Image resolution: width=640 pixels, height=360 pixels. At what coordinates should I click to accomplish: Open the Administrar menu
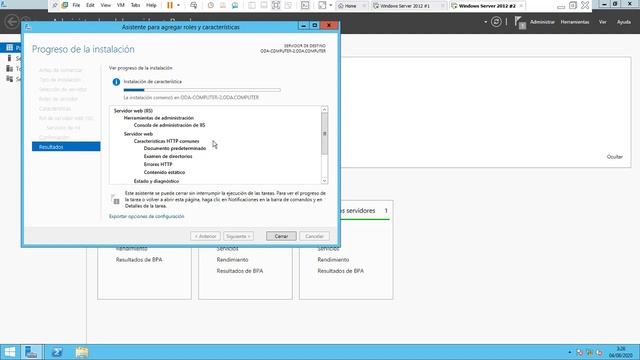(x=542, y=22)
